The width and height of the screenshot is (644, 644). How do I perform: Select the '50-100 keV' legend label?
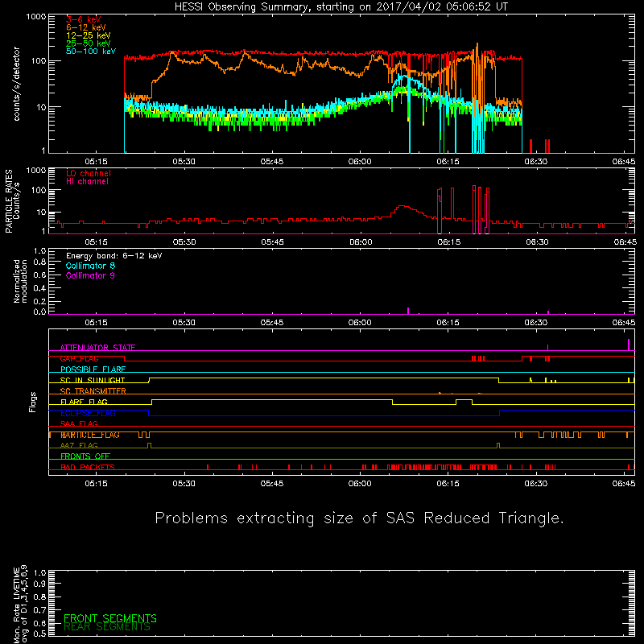(x=91, y=52)
